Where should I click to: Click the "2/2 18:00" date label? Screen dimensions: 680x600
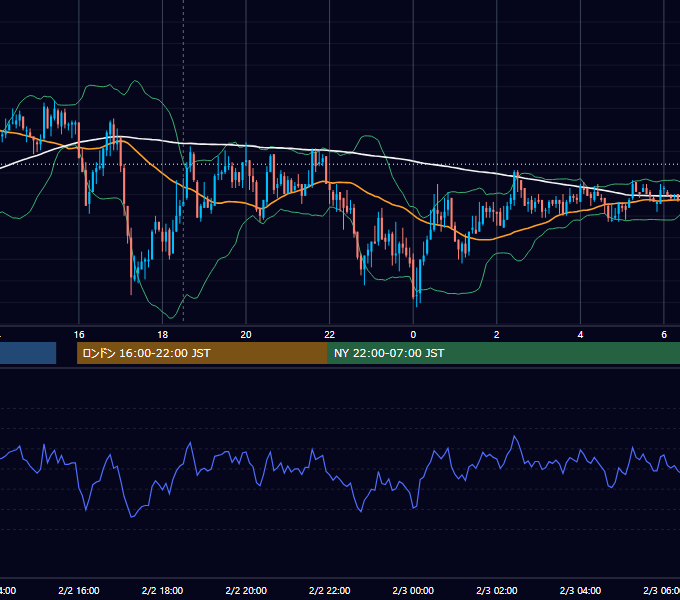pyautogui.click(x=162, y=591)
